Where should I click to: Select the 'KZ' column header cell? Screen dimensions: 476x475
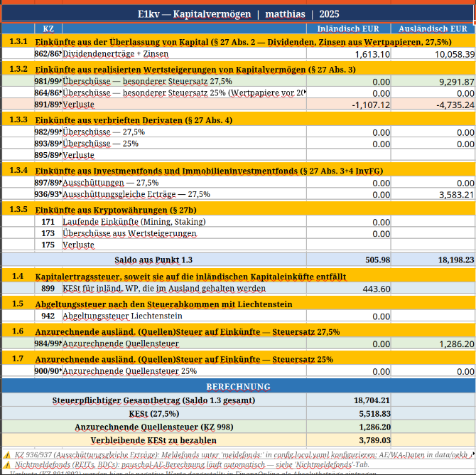(x=48, y=28)
